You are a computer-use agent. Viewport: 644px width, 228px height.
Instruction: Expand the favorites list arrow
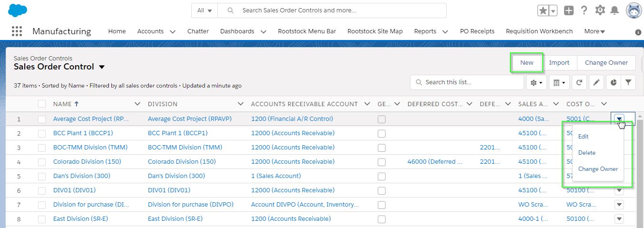pyautogui.click(x=553, y=10)
